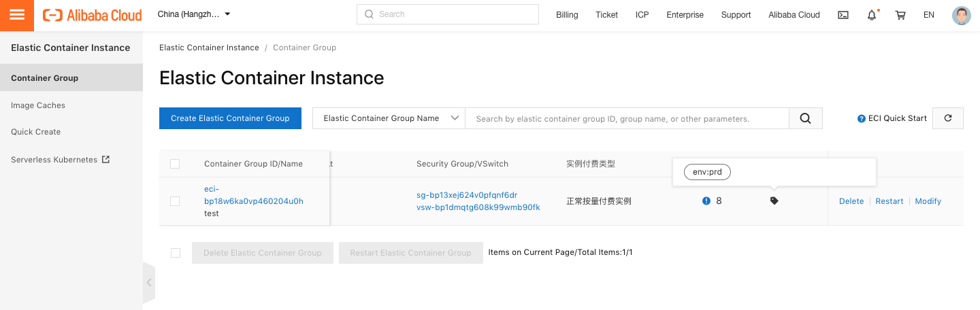This screenshot has height=310, width=980.
Task: Open the Elastic Container Group Name filter dropdown
Action: (x=389, y=118)
